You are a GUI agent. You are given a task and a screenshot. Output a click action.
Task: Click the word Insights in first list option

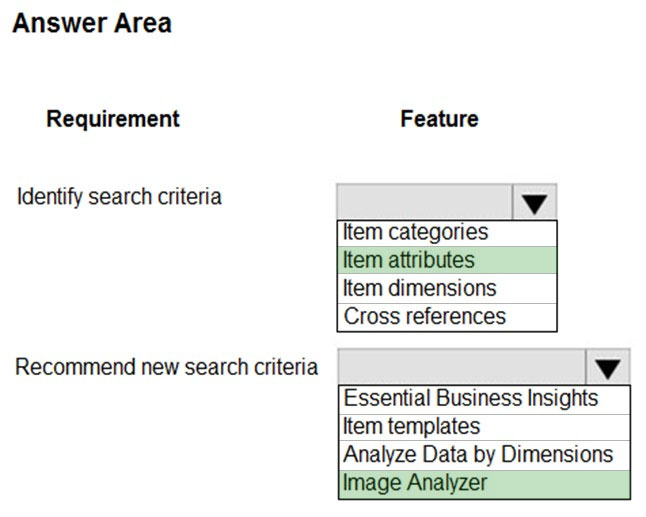562,399
